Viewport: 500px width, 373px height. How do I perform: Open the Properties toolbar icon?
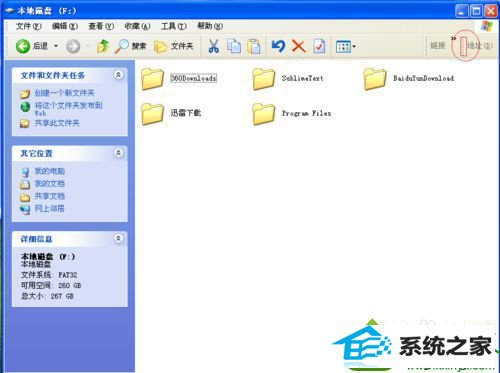click(319, 46)
